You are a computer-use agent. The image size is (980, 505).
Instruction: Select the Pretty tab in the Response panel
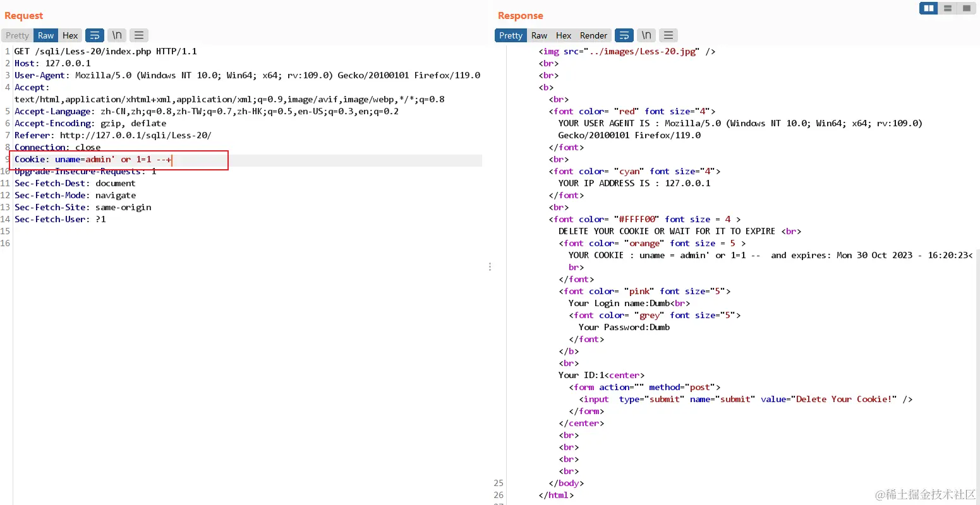coord(511,35)
